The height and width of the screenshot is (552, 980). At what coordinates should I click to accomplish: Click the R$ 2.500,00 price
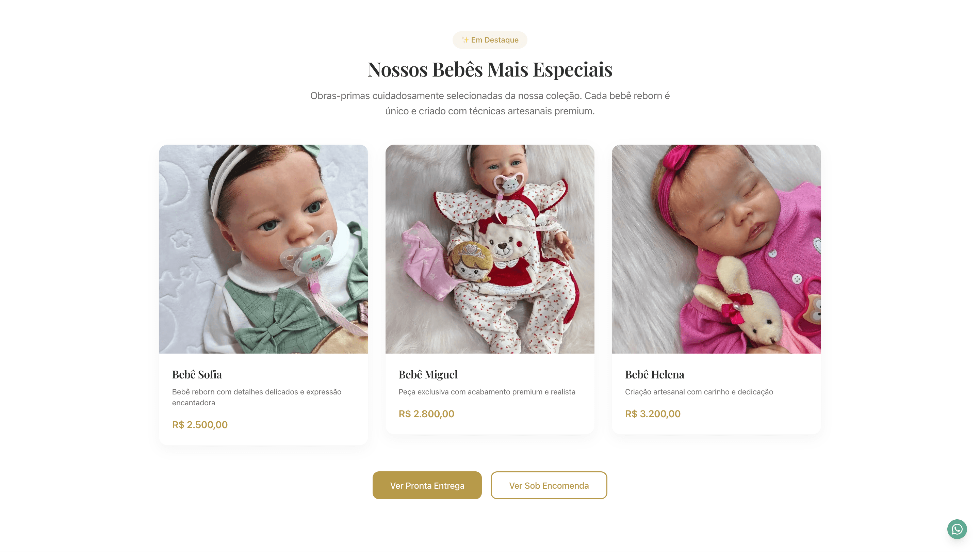point(200,425)
